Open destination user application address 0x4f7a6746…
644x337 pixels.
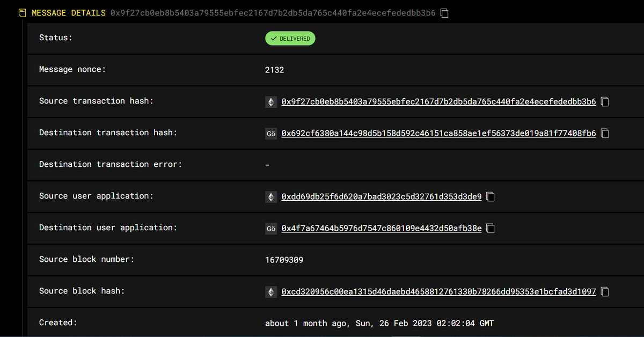pos(382,228)
